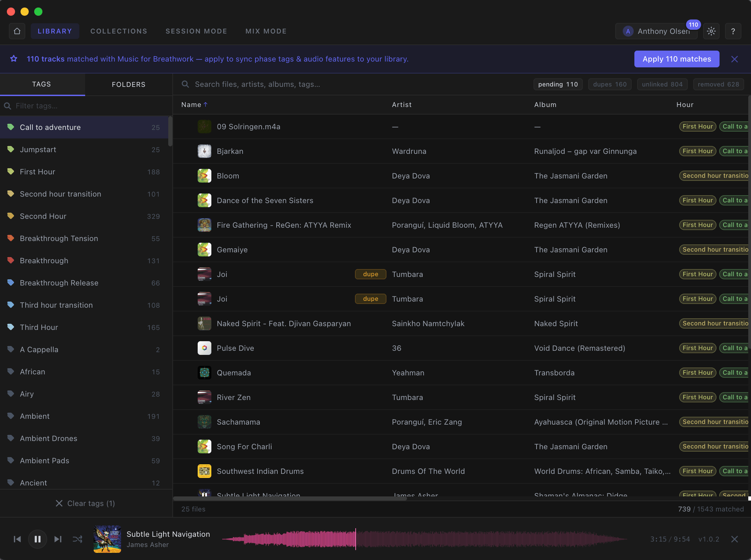This screenshot has height=560, width=751.
Task: Close the player bar
Action: pos(735,539)
